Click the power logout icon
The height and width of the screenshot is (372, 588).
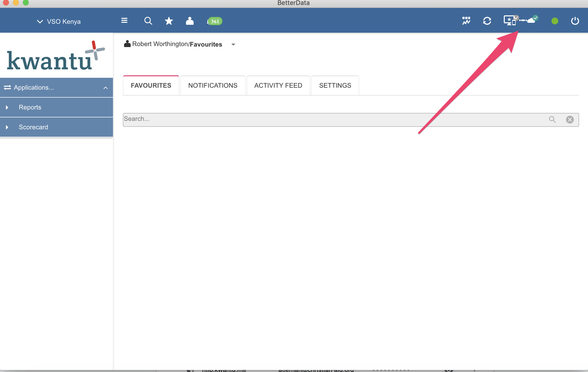pos(575,21)
